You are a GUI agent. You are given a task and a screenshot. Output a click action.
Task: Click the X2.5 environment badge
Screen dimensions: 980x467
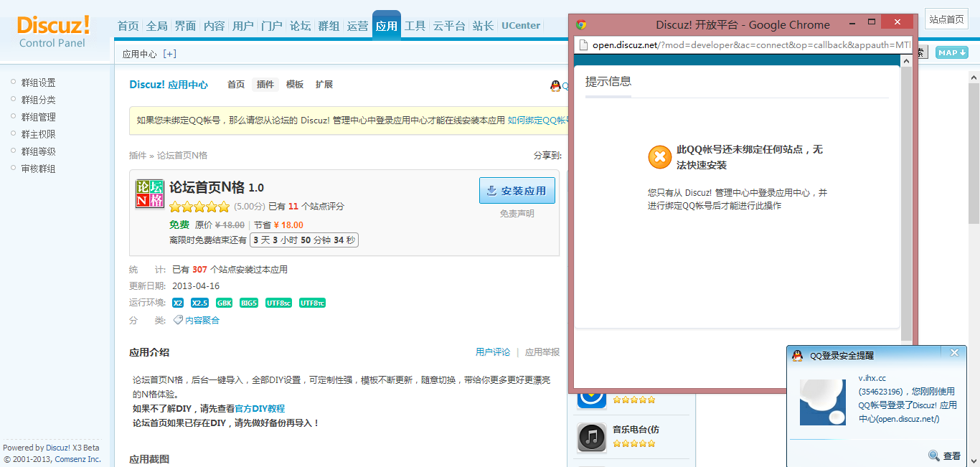(x=199, y=303)
